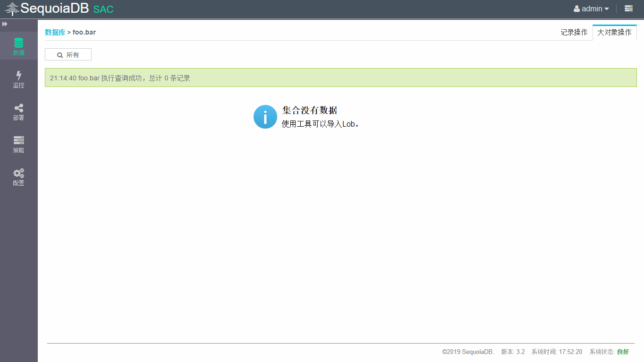The height and width of the screenshot is (362, 644).
Task: Follow the 数据库 breadcrumb link
Action: [55, 32]
